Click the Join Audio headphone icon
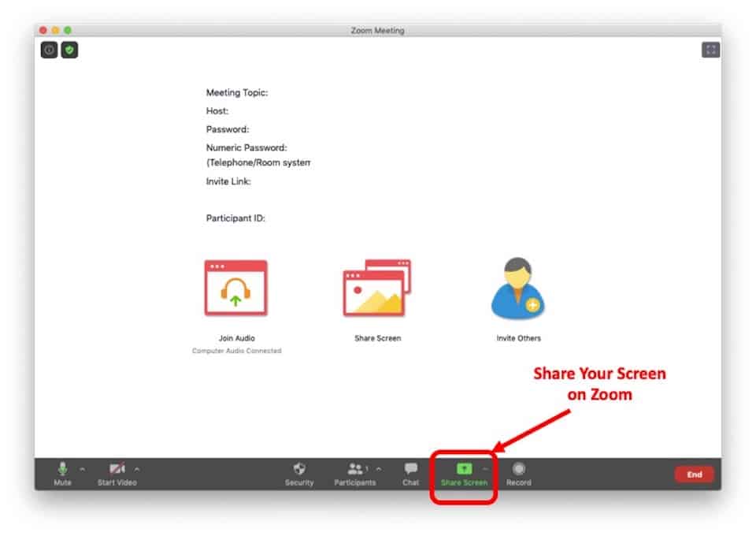The image size is (756, 536). pyautogui.click(x=235, y=288)
